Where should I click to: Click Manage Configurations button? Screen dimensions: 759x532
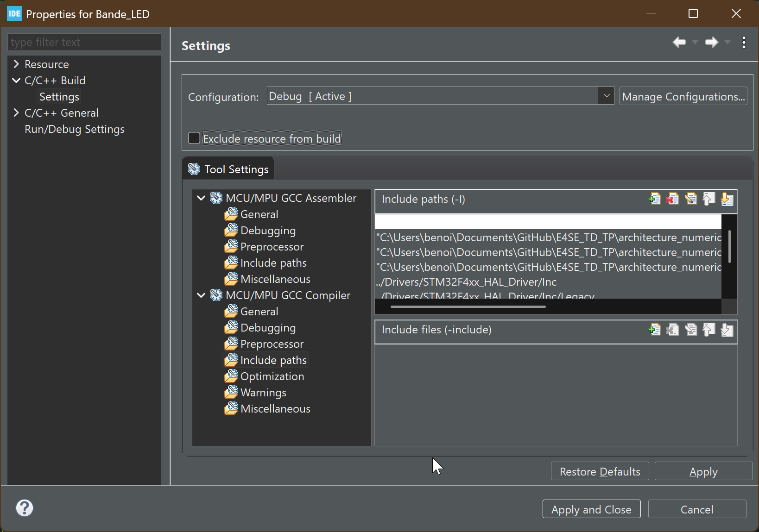683,96
